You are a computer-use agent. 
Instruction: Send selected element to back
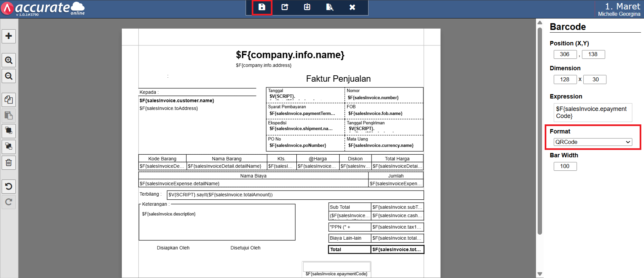pyautogui.click(x=9, y=147)
